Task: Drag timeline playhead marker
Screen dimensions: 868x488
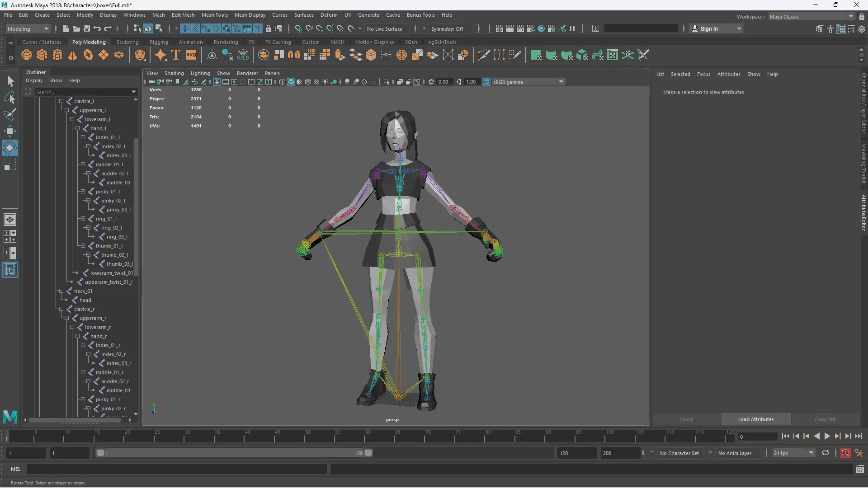Action: click(x=7, y=436)
